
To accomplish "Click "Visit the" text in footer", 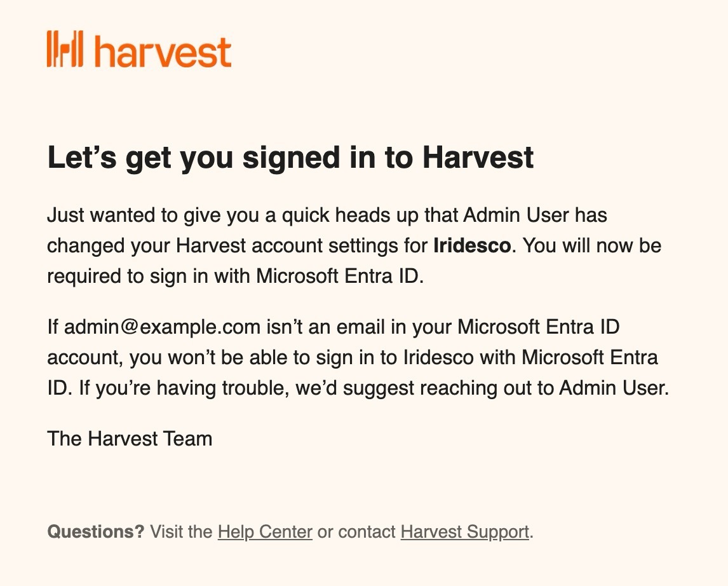I will (181, 532).
